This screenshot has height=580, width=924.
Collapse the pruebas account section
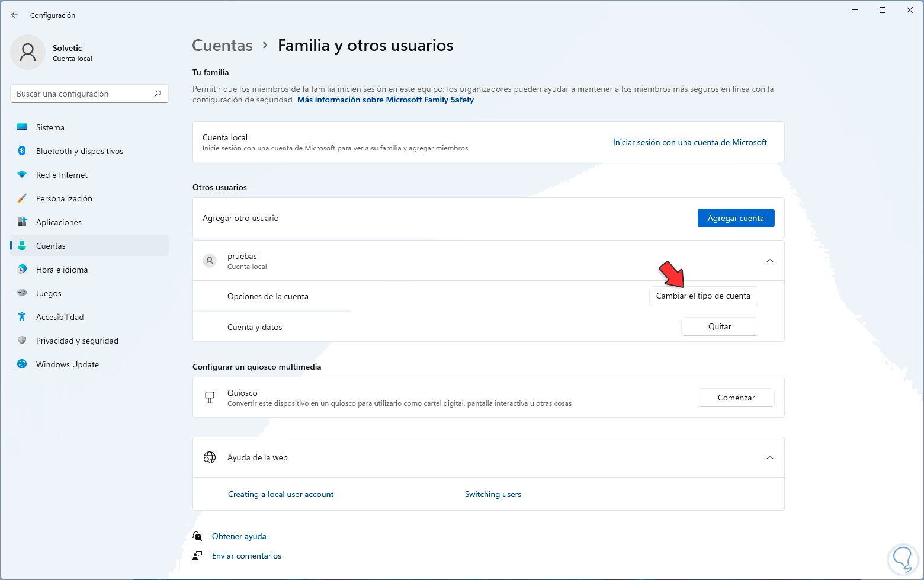[x=769, y=261]
